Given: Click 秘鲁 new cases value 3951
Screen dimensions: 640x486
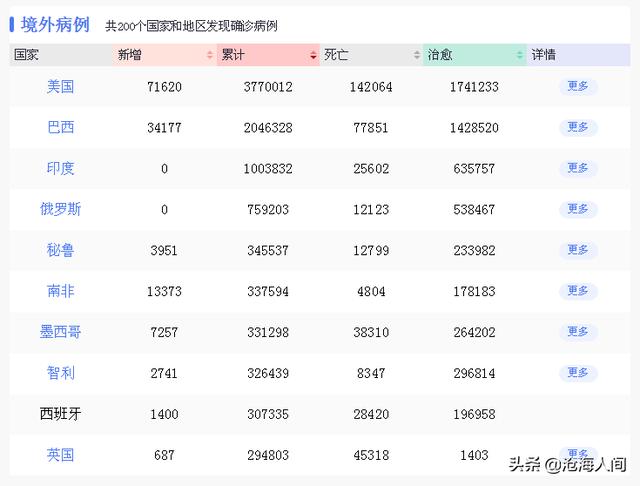Looking at the screenshot, I should (x=164, y=250).
